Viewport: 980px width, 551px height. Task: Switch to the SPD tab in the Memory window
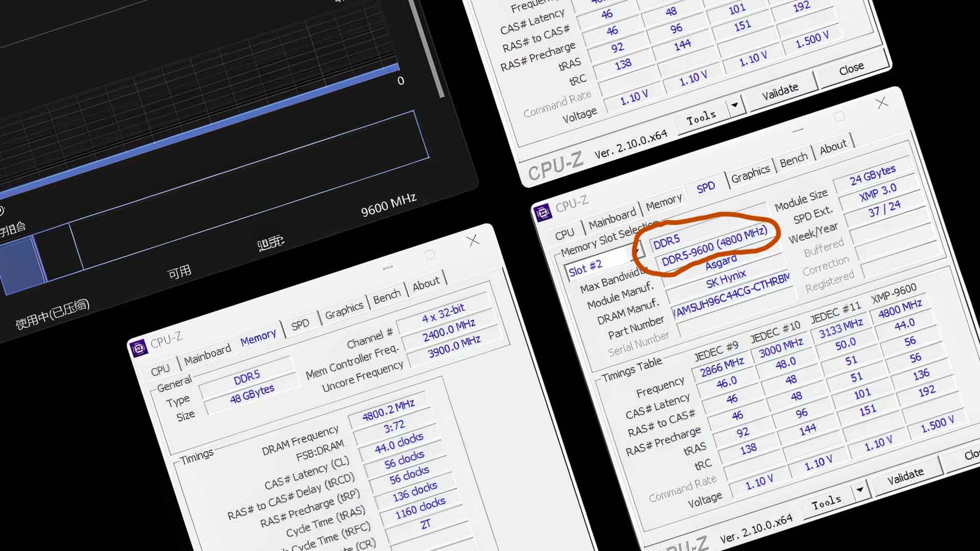[300, 324]
